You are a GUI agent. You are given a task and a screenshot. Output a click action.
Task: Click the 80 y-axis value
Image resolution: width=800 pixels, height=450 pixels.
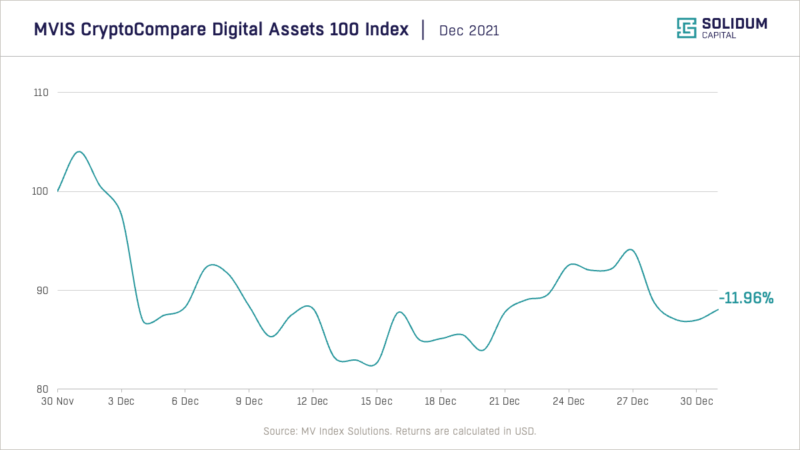pyautogui.click(x=43, y=389)
